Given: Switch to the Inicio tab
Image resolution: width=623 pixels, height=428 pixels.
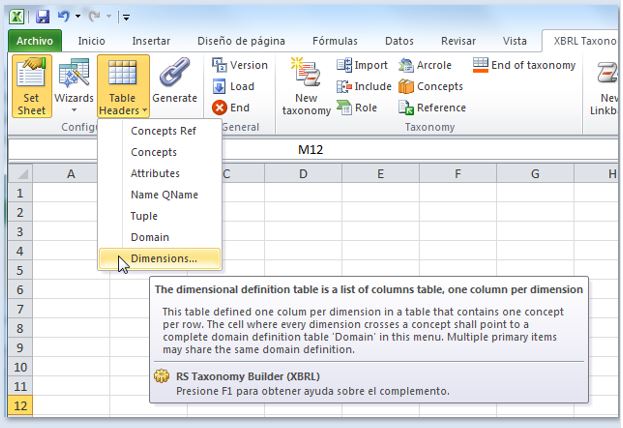Looking at the screenshot, I should [91, 41].
